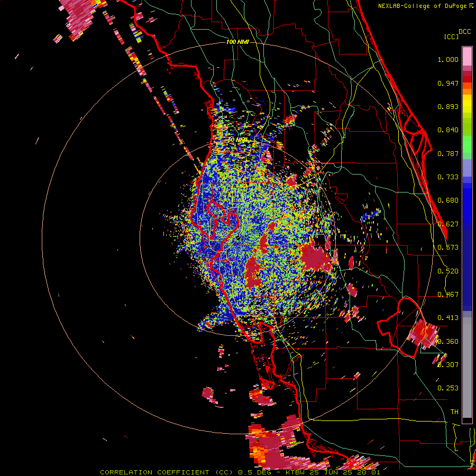This screenshot has width=476, height=476.
Task: Click the 0.733 scale value
Action: coord(448,177)
